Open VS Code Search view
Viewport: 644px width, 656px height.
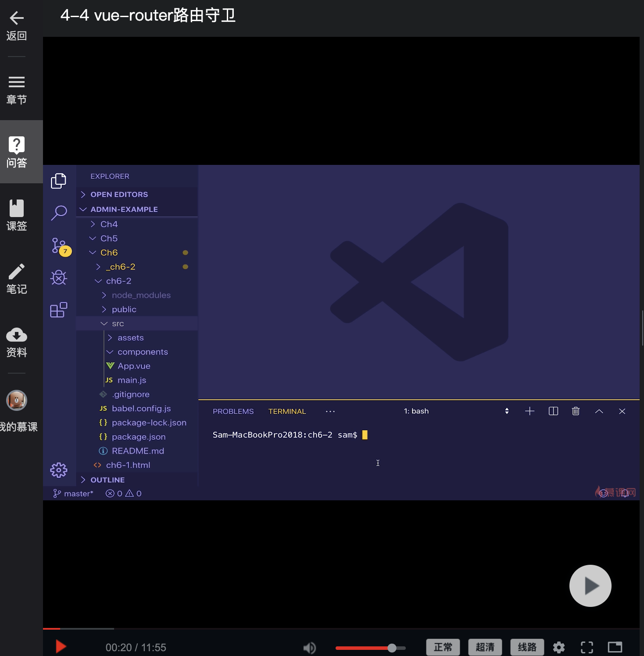58,213
